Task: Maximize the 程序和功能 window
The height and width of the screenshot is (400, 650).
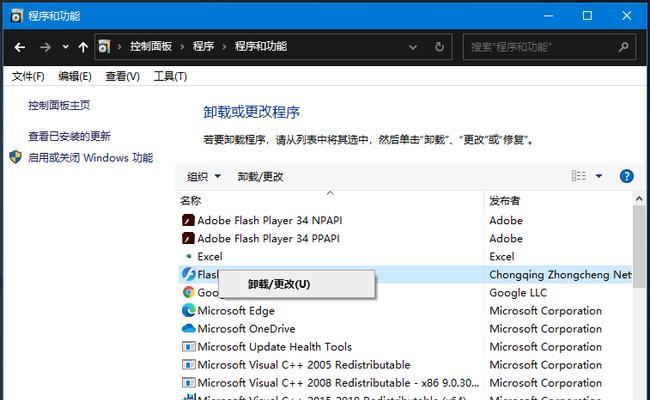Action: point(587,16)
